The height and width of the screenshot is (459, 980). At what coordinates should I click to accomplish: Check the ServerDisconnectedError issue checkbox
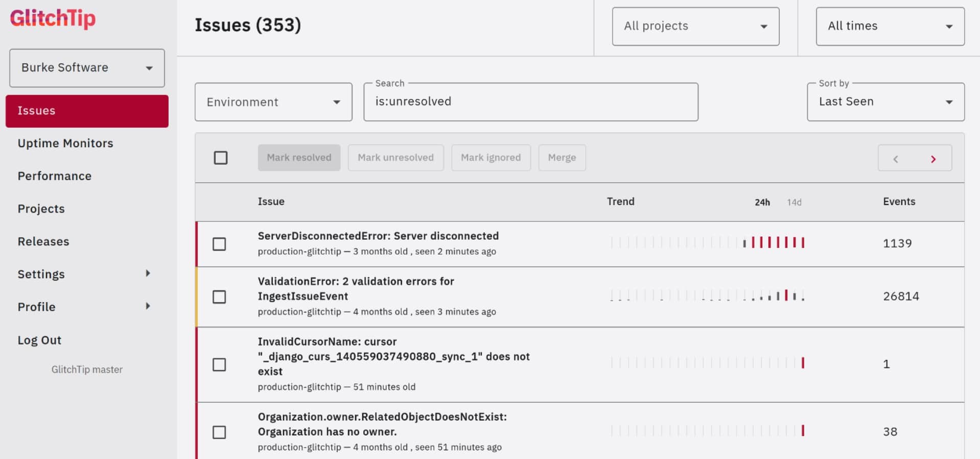[x=219, y=244]
